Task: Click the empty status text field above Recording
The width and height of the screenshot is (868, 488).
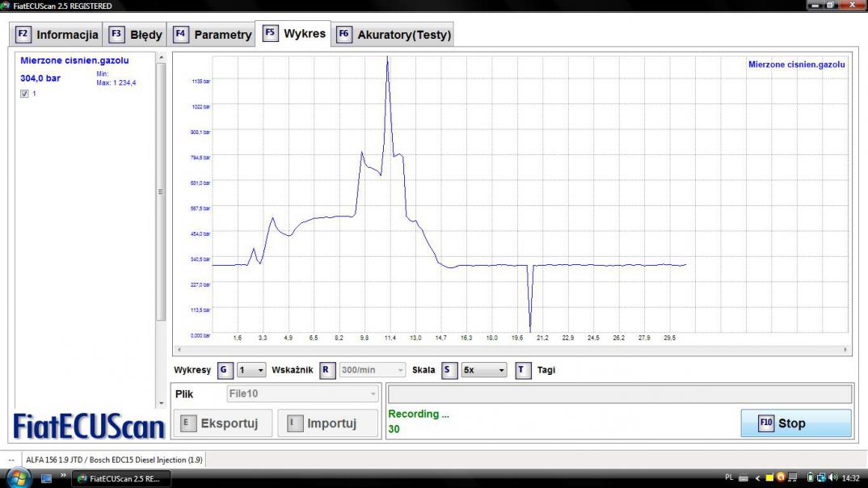Action: [619, 394]
